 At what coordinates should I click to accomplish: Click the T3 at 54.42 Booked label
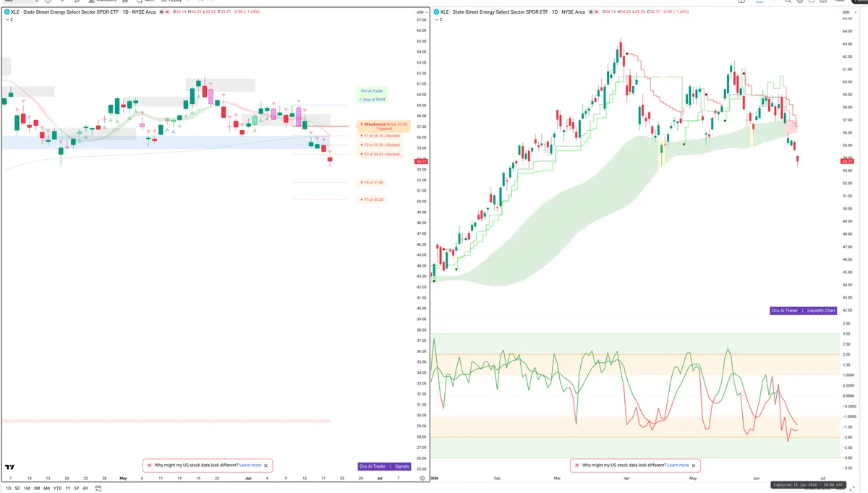380,154
